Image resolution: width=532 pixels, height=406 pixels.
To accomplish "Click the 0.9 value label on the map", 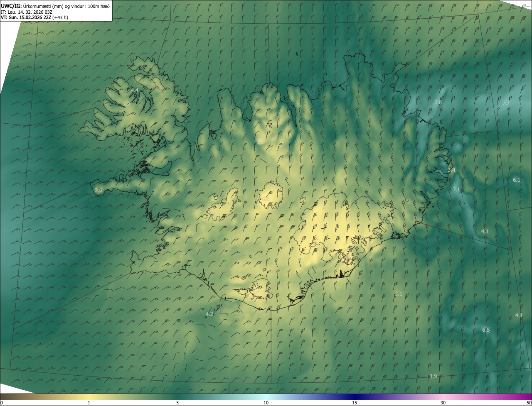I will 265,199.
